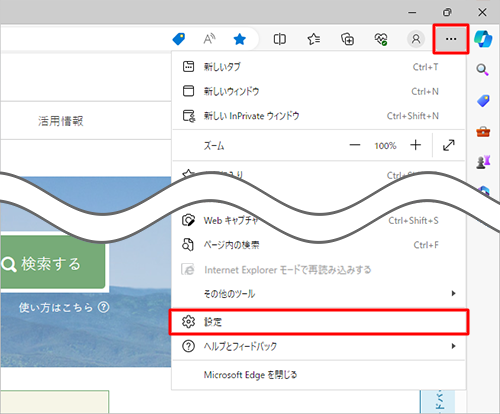Select Microsoft Edge を閉じる
The width and height of the screenshot is (500, 414).
tap(318, 375)
